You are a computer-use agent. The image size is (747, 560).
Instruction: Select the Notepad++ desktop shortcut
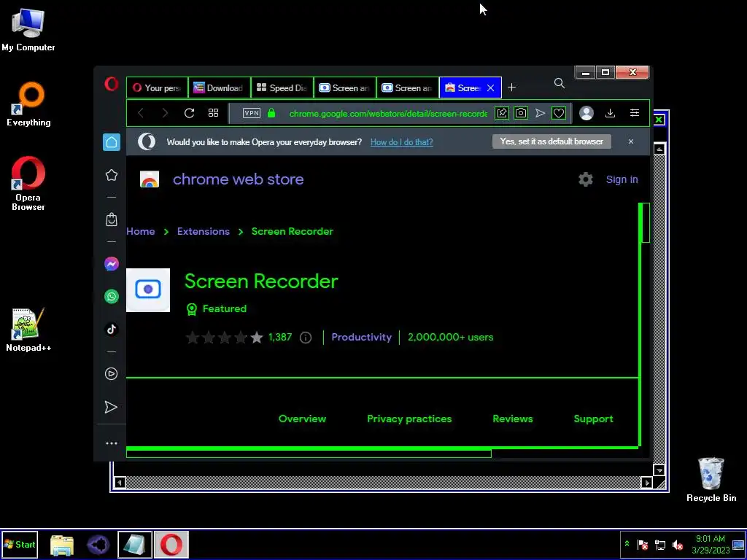28,330
